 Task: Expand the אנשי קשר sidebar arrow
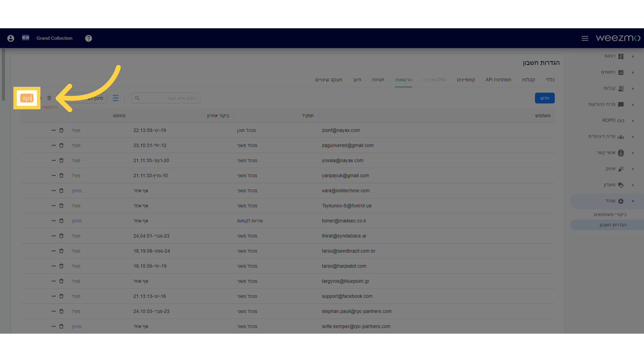(x=633, y=153)
